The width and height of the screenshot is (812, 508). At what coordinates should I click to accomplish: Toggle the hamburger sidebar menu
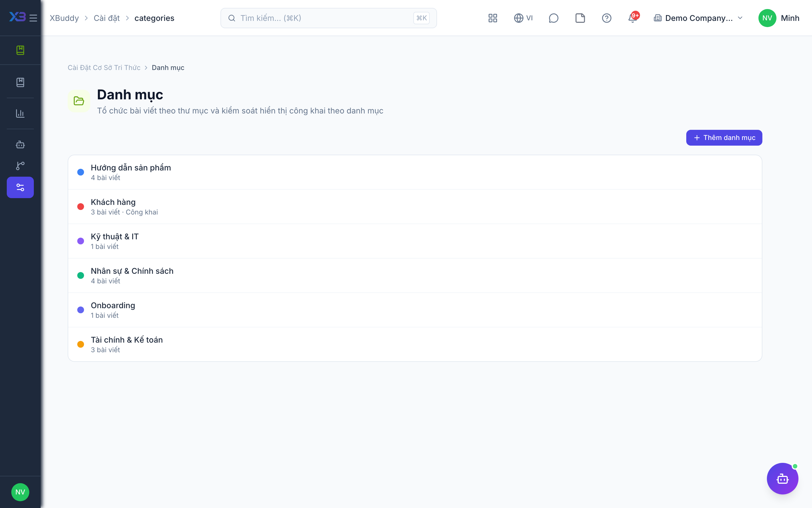tap(33, 18)
